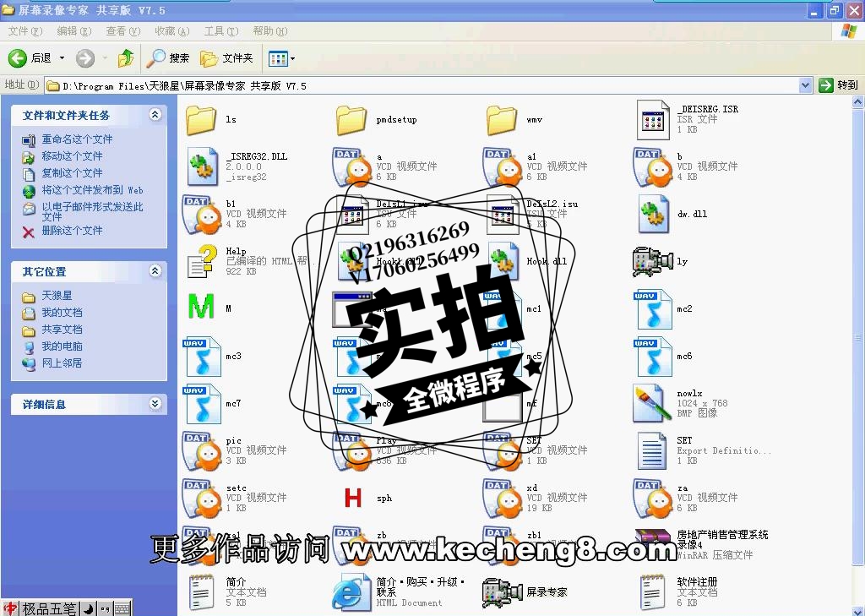Click 删除这个文件 task link

point(73,230)
